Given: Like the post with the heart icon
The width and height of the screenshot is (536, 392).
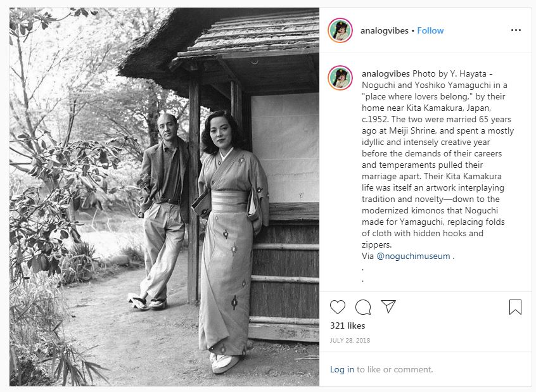Looking at the screenshot, I should tap(338, 307).
